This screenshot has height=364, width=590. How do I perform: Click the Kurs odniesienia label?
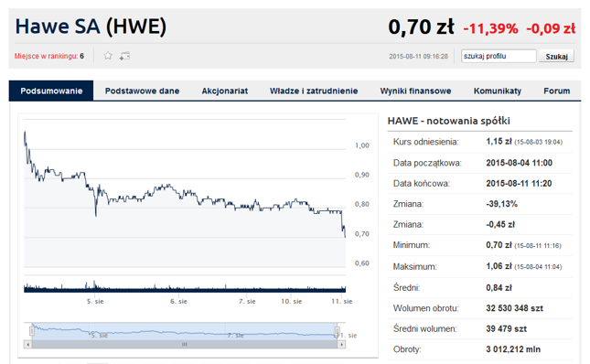(x=426, y=142)
